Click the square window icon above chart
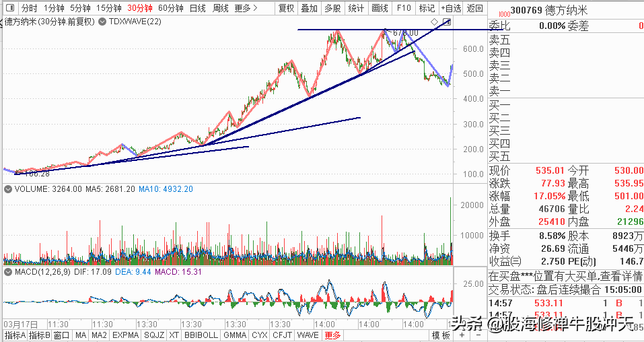644x342 pixels. (448, 22)
